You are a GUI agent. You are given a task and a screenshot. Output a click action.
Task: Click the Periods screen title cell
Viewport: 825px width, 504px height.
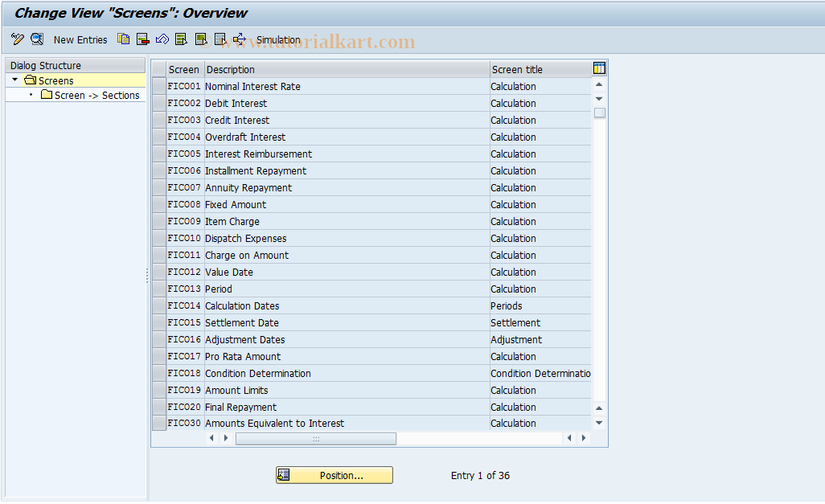coord(540,305)
